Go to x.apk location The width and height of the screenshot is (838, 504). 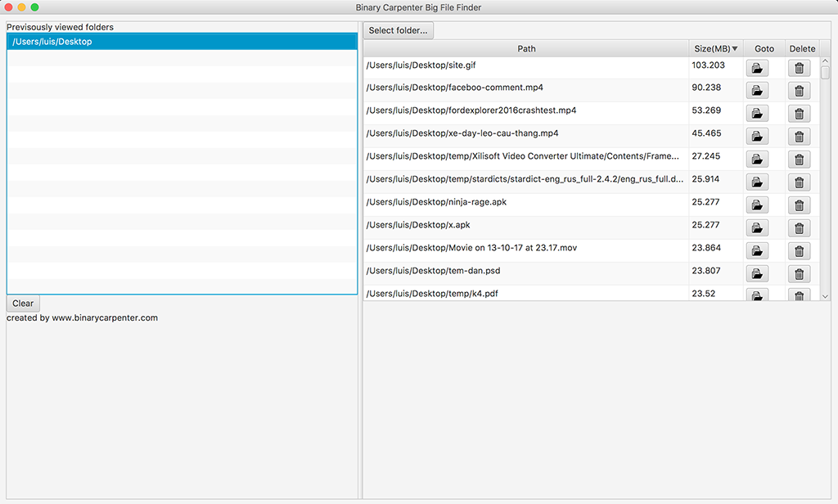click(x=757, y=228)
